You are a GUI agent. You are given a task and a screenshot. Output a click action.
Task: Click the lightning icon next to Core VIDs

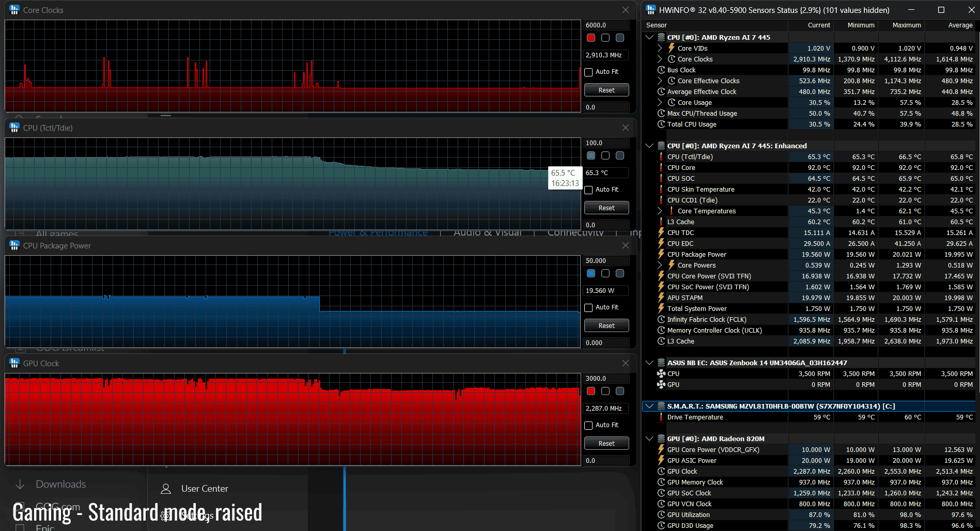[672, 48]
